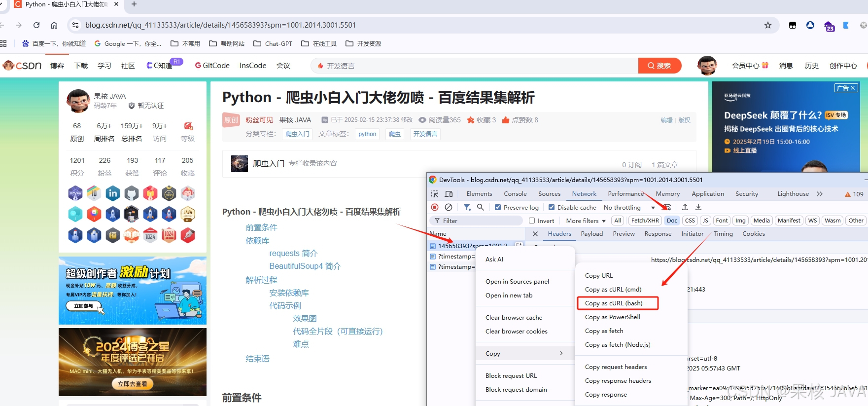The height and width of the screenshot is (406, 868).
Task: Click the crawler column thumbnail image
Action: 240,163
